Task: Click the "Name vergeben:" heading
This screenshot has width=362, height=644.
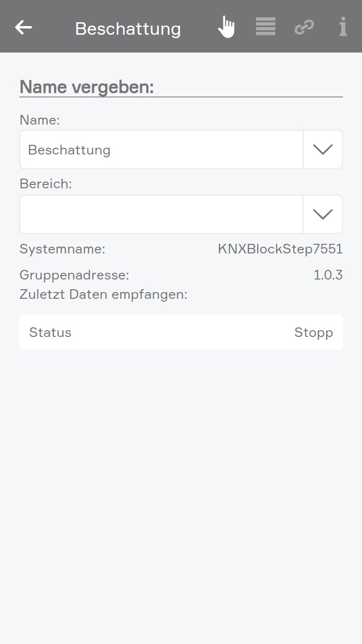Action: coord(87,87)
